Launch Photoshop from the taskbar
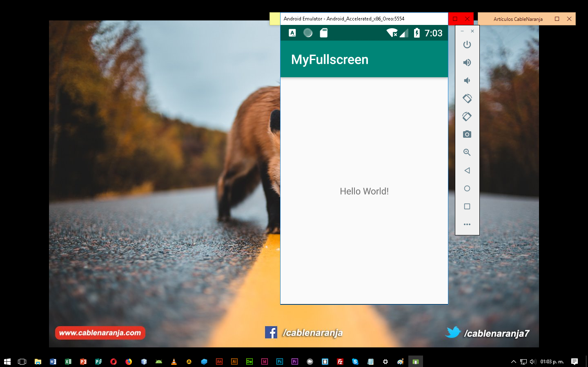The width and height of the screenshot is (588, 367). 279,361
